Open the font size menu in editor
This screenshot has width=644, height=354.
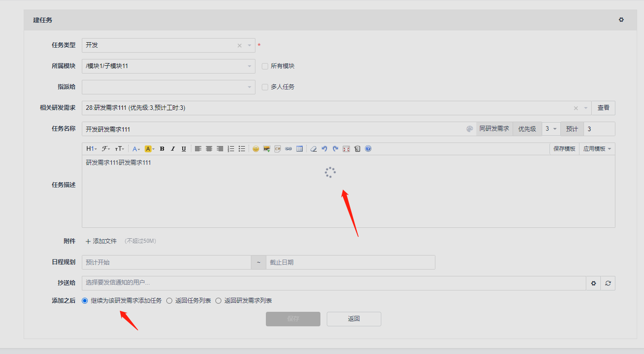click(120, 149)
